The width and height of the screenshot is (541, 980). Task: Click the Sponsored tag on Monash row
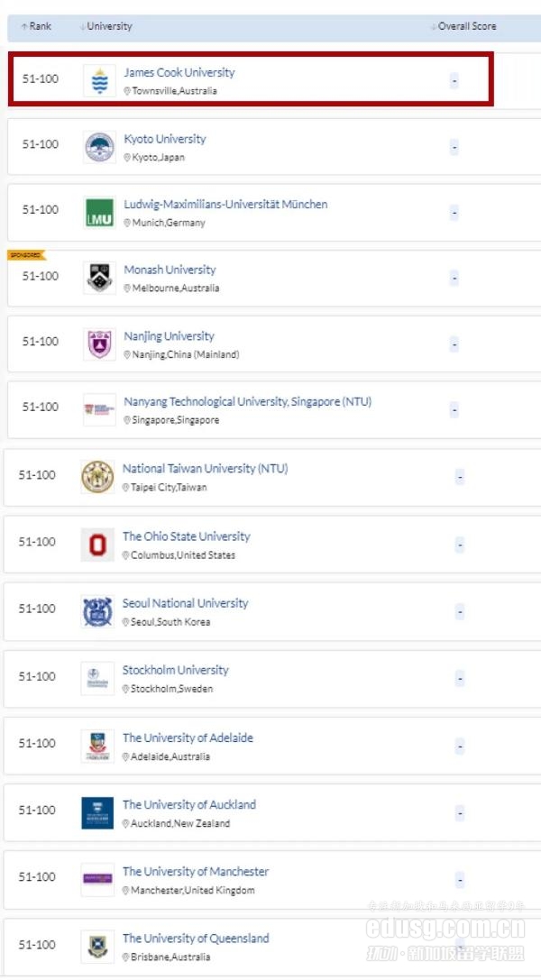coord(25,255)
